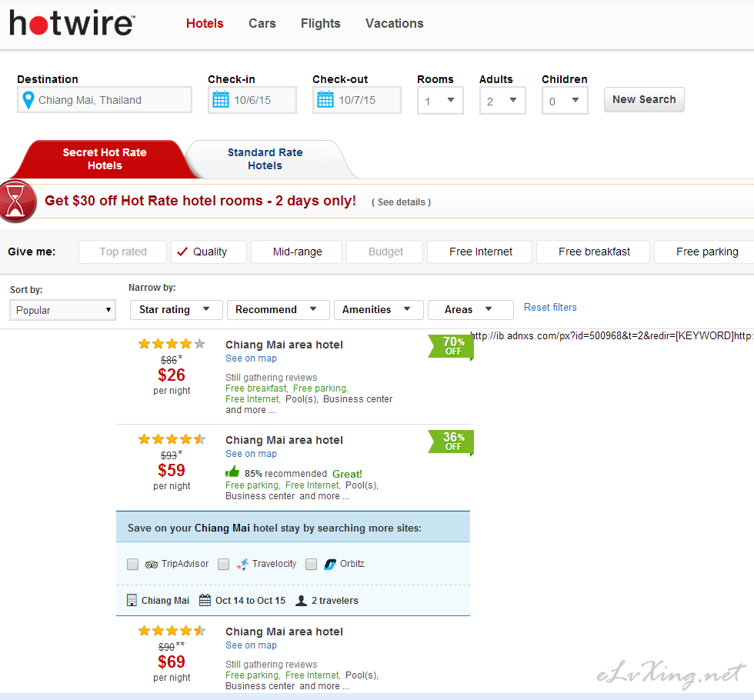This screenshot has width=754, height=700.
Task: Open See on map for the $69 hotel
Action: [251, 645]
